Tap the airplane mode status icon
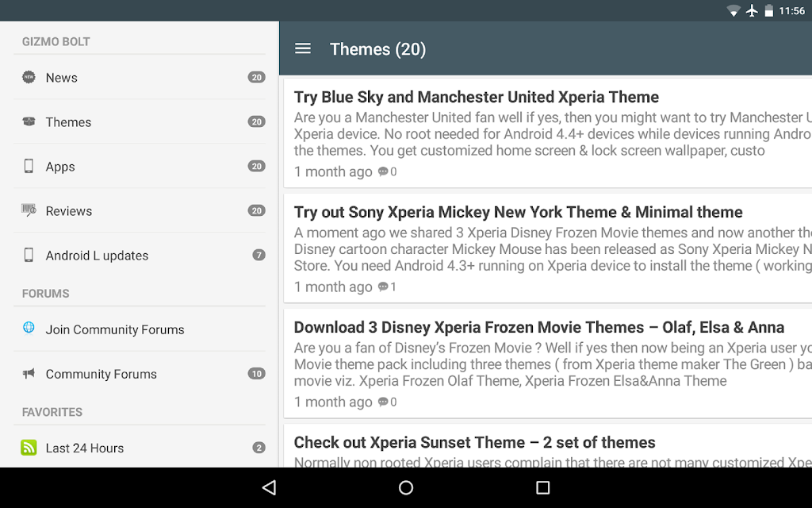Viewport: 812px width, 508px height. click(x=752, y=10)
